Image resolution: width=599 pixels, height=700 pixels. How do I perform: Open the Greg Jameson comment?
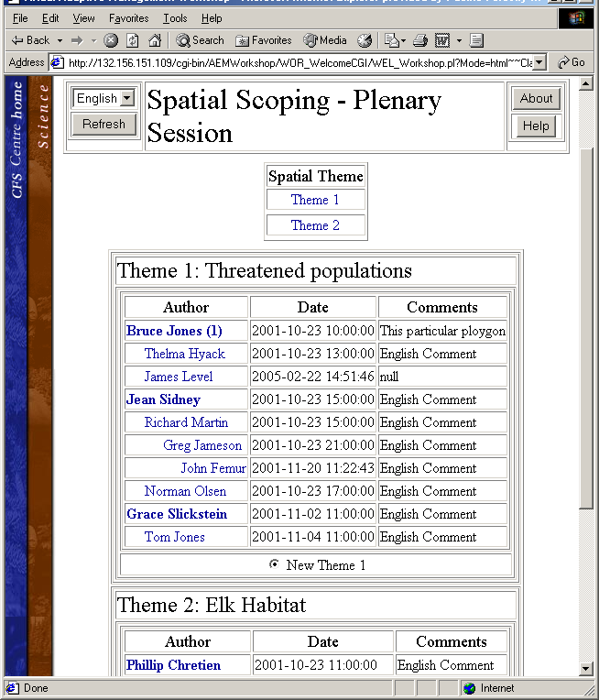[202, 445]
